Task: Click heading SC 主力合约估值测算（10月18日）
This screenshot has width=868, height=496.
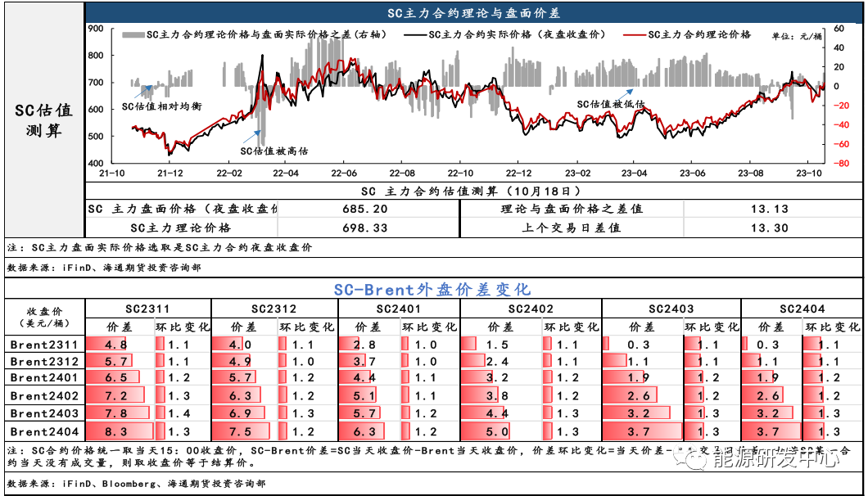Action: 471,192
